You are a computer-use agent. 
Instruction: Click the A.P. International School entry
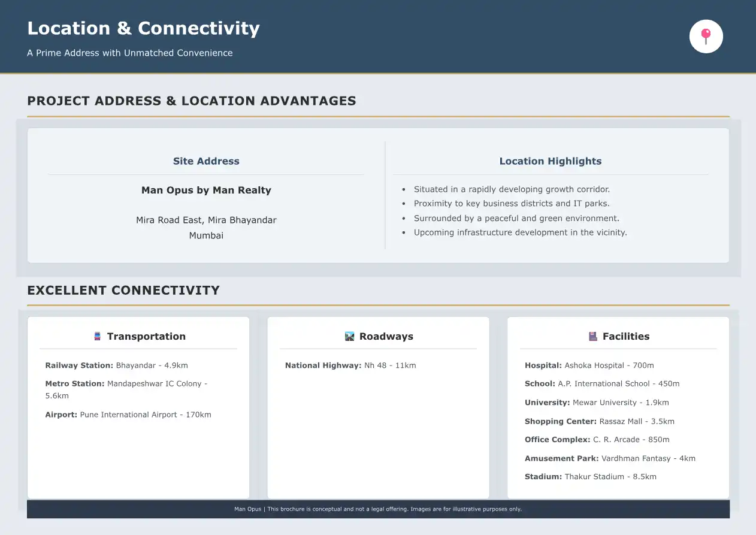pyautogui.click(x=601, y=383)
